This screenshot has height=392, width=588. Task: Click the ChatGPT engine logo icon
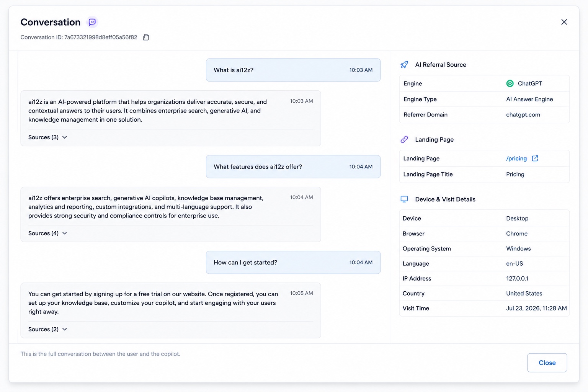(x=510, y=83)
